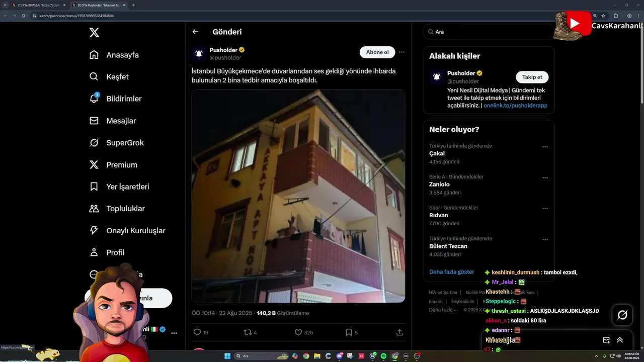Viewport: 644px width, 362px height.
Task: Go back with the Gönderi arrow
Action: click(195, 32)
